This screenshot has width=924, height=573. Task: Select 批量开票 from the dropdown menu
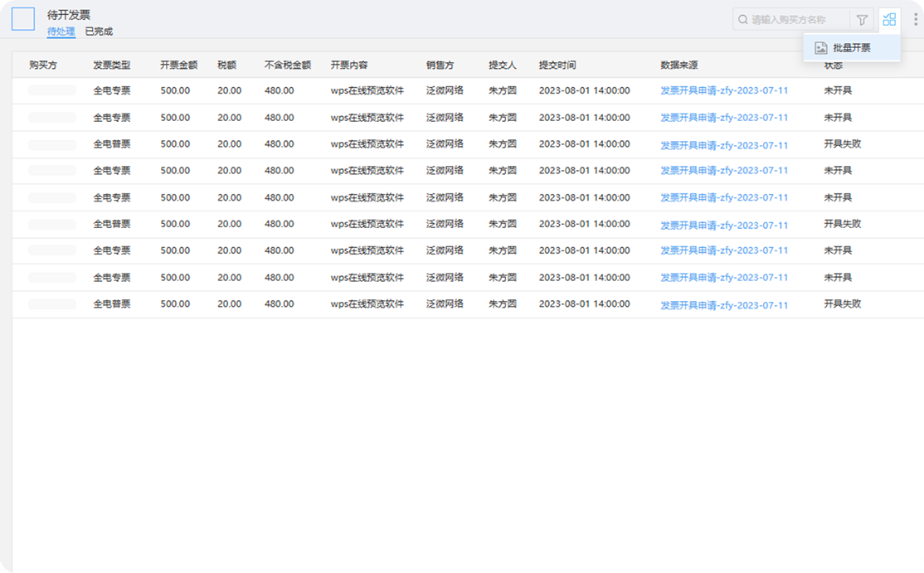point(852,48)
